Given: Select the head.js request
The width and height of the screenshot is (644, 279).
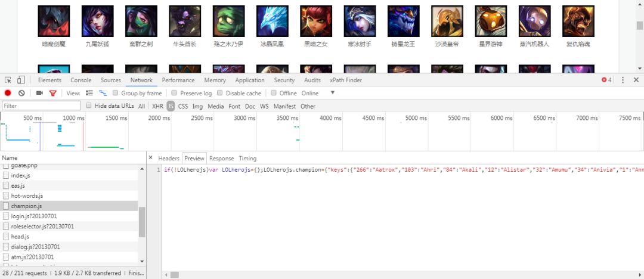Looking at the screenshot, I should point(70,237).
